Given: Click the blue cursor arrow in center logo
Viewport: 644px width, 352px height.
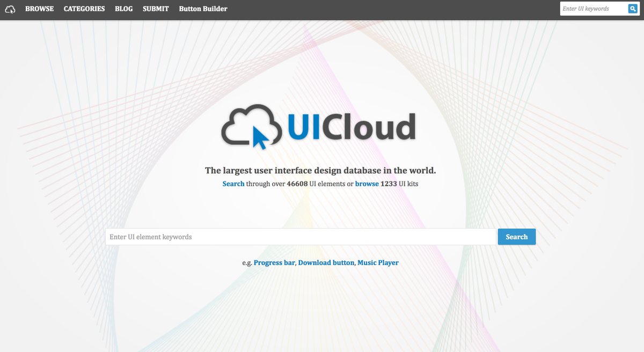Looking at the screenshot, I should coord(260,137).
